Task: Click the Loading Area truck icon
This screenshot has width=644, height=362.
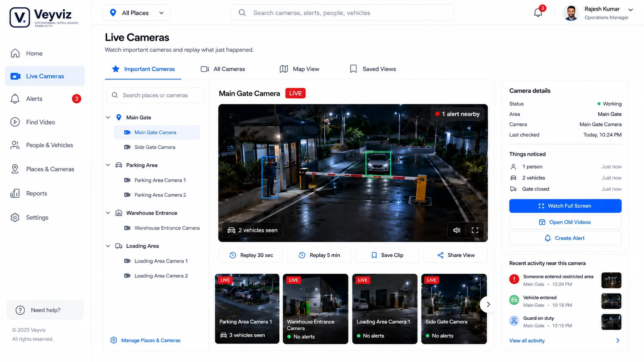Action: [119, 246]
